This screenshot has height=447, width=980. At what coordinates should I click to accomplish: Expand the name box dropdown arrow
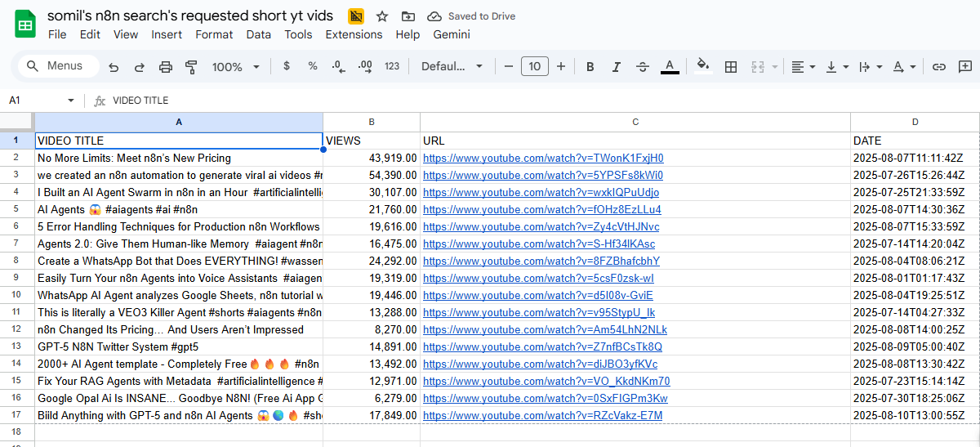(71, 101)
